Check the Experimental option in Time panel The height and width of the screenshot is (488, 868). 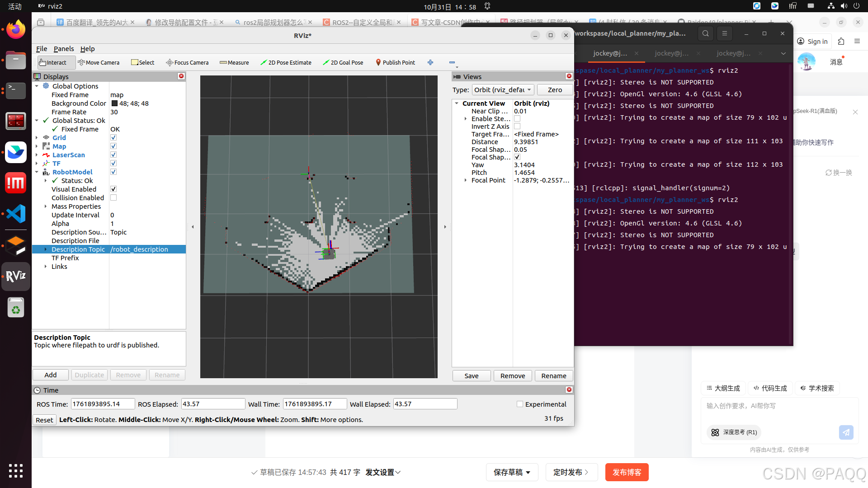point(520,404)
